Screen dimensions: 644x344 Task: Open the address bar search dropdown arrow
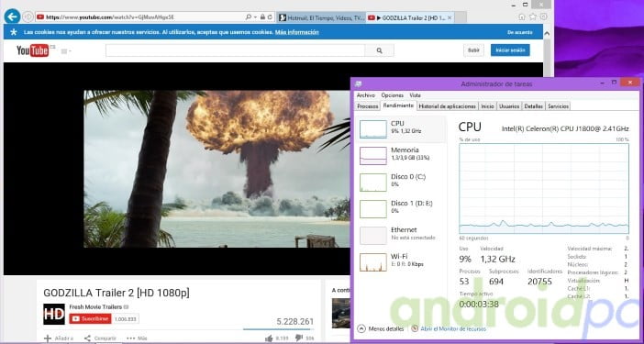(x=255, y=17)
